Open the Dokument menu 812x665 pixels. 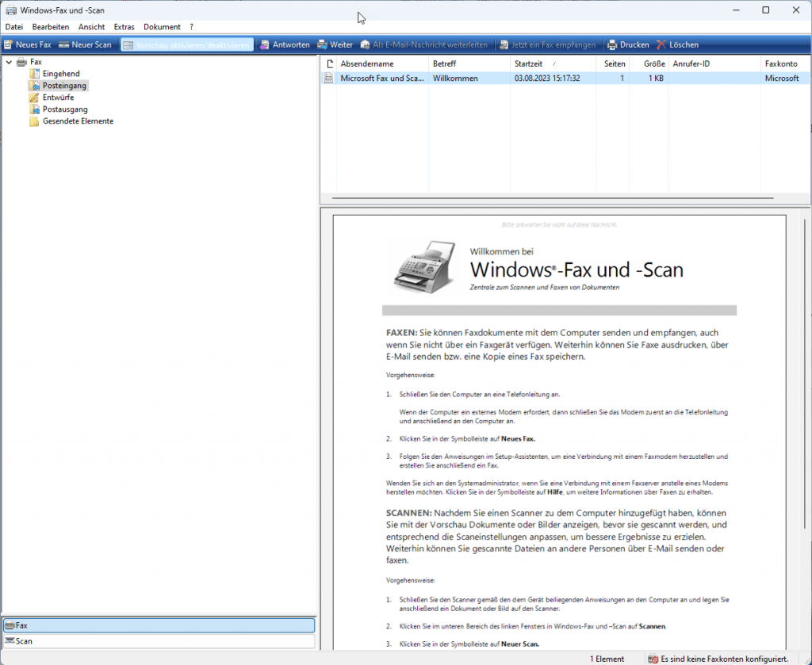(x=161, y=26)
